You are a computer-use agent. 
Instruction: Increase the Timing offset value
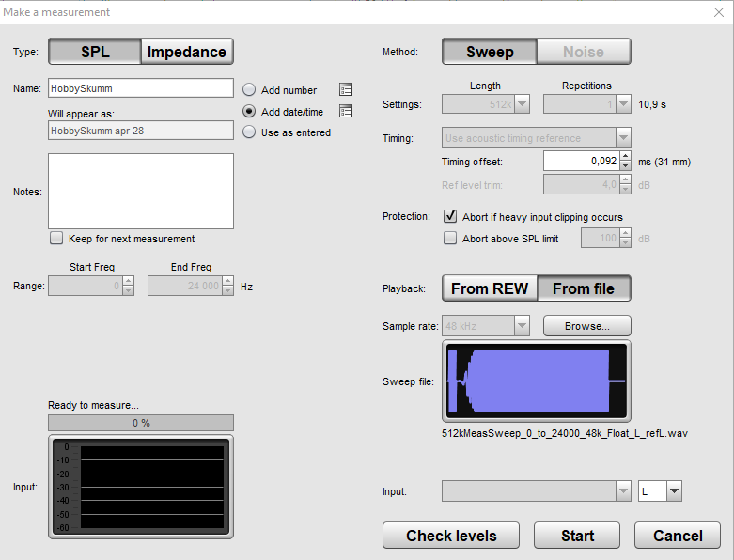tap(626, 156)
